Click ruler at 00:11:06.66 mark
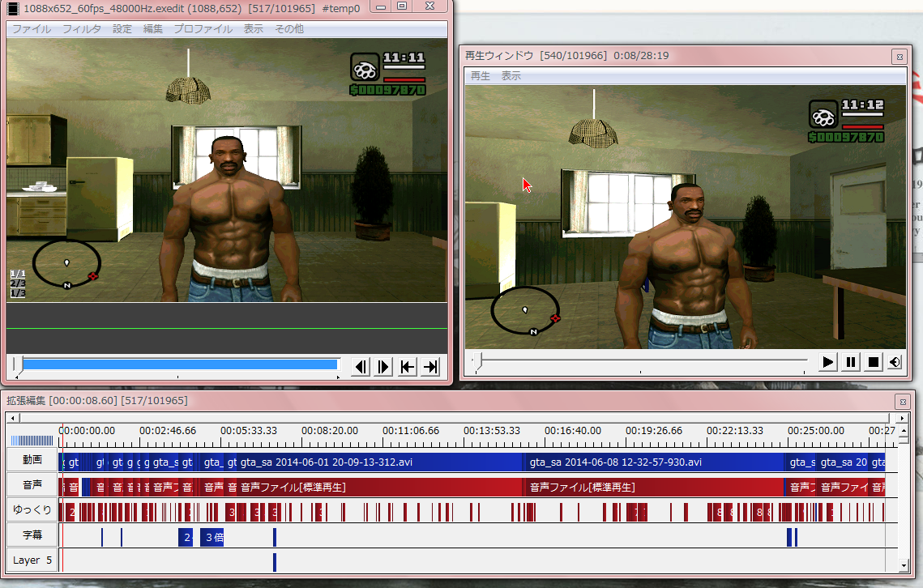Viewport: 923px width, 588px height. point(411,431)
